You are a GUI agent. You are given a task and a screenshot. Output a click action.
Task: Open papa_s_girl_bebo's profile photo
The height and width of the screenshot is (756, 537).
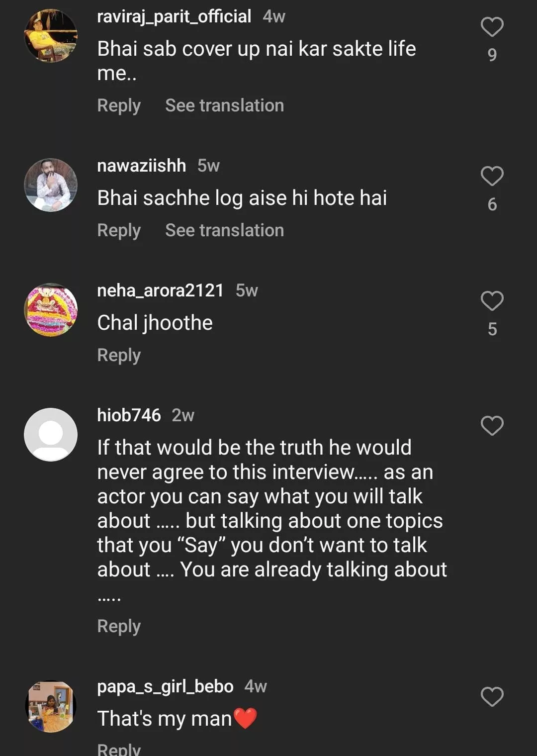pyautogui.click(x=51, y=706)
